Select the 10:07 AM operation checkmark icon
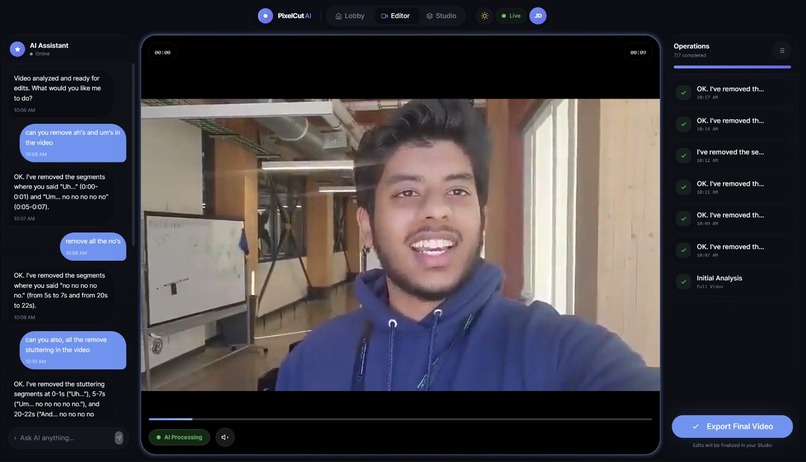This screenshot has height=462, width=806. (683, 250)
